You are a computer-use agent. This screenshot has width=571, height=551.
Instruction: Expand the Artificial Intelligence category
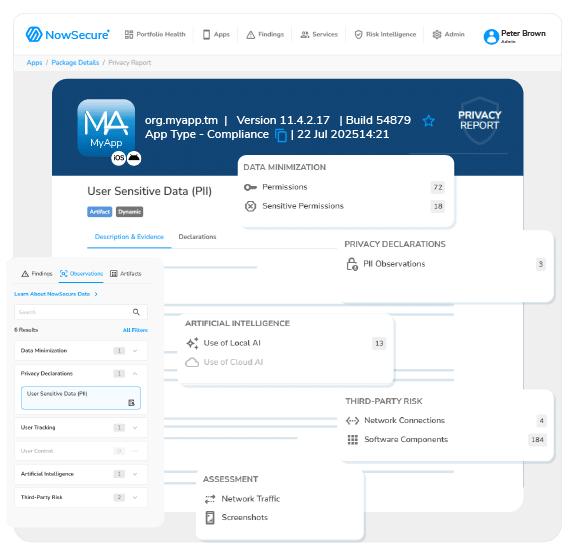[x=81, y=474]
